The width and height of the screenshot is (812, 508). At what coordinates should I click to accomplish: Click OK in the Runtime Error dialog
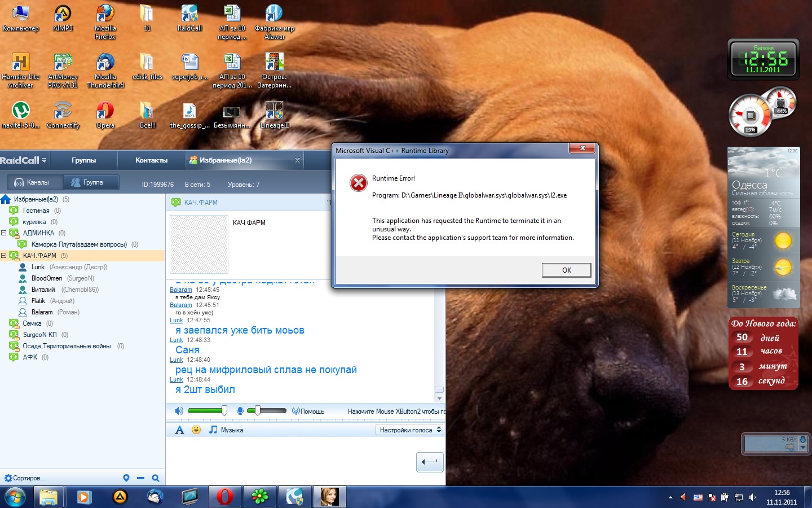tap(566, 270)
